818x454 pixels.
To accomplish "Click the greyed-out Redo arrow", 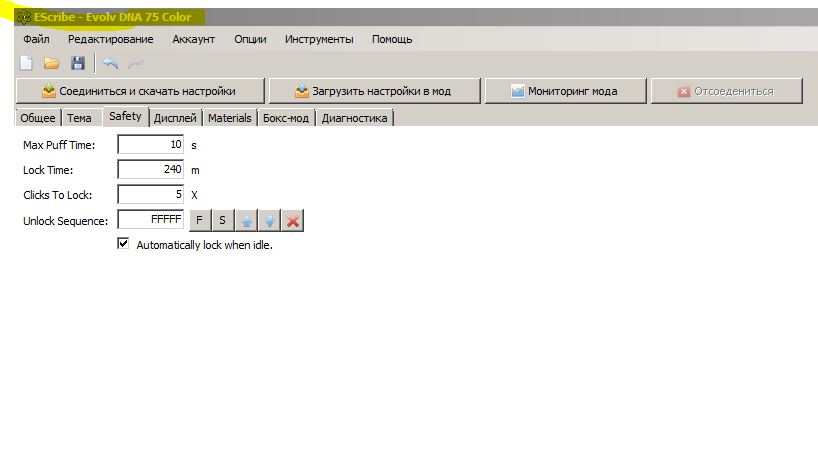I will (136, 63).
